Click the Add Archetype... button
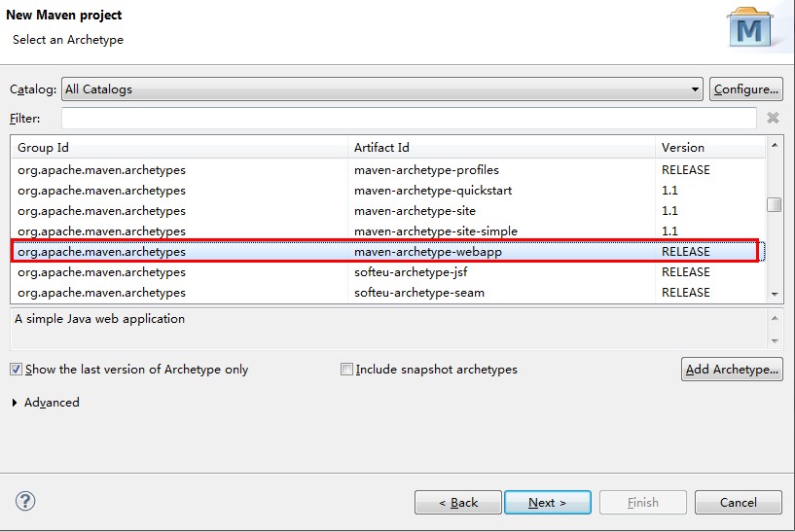 point(732,370)
